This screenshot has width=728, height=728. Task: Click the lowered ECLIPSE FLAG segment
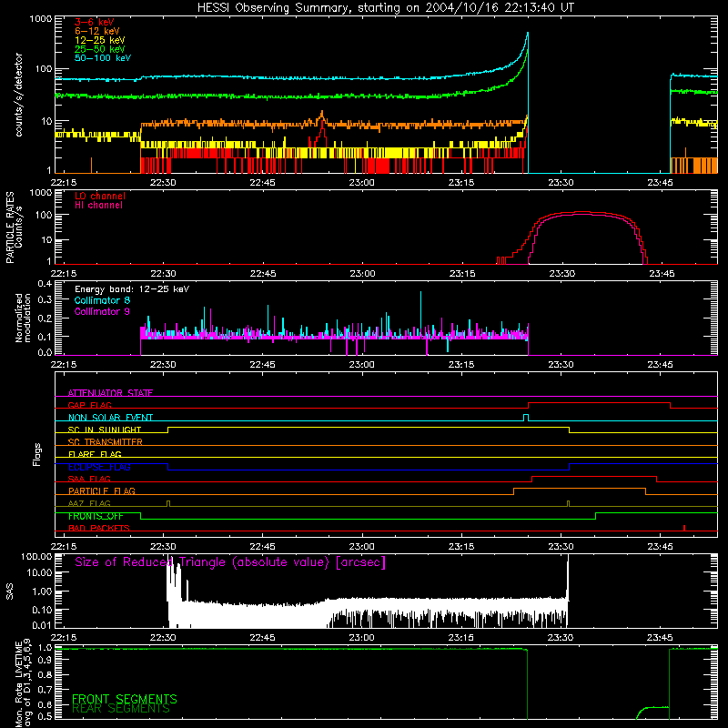tap(369, 470)
